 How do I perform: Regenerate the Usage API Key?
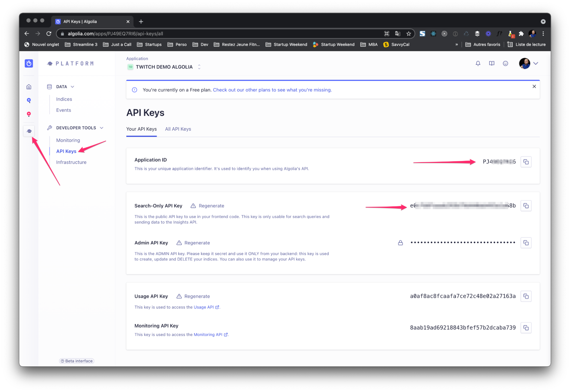(193, 296)
